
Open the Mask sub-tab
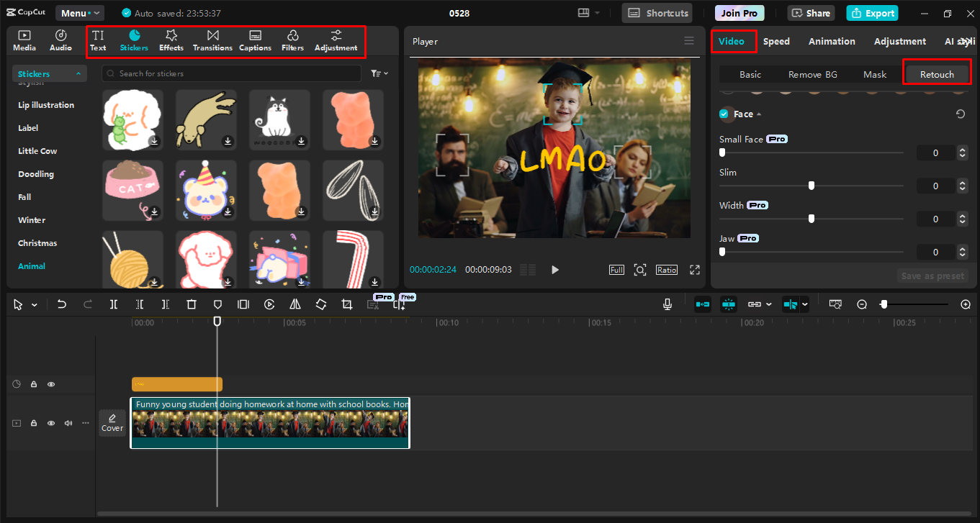(875, 74)
